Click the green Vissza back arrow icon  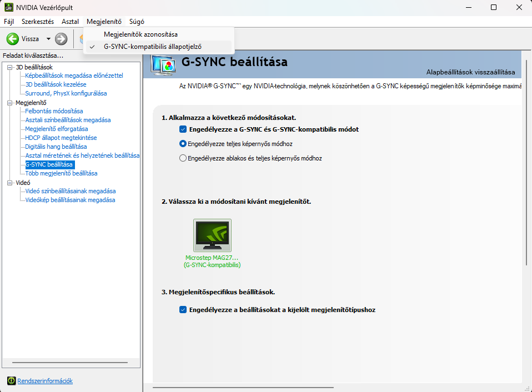13,39
